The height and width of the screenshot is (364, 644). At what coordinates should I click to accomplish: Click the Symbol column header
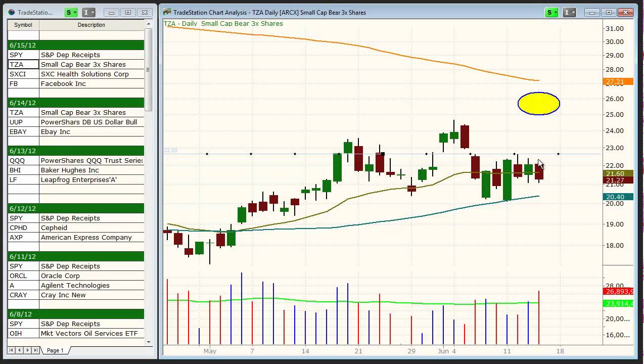(x=23, y=25)
